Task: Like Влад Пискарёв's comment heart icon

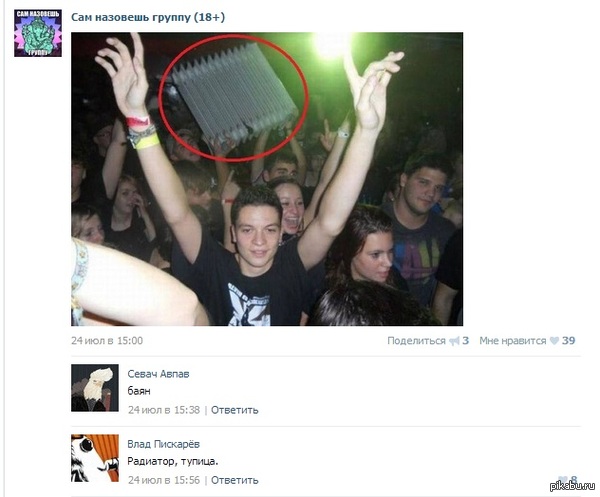Action: coord(563,480)
